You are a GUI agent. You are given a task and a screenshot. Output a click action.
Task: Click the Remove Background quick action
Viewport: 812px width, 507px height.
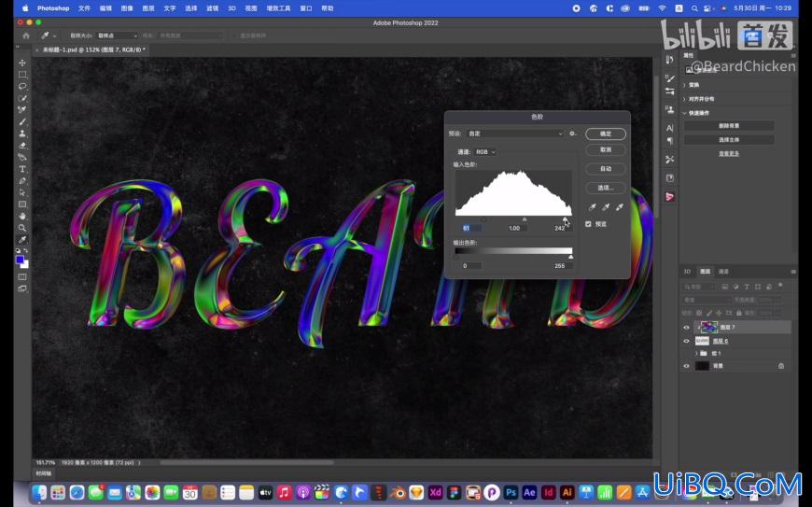coord(729,126)
